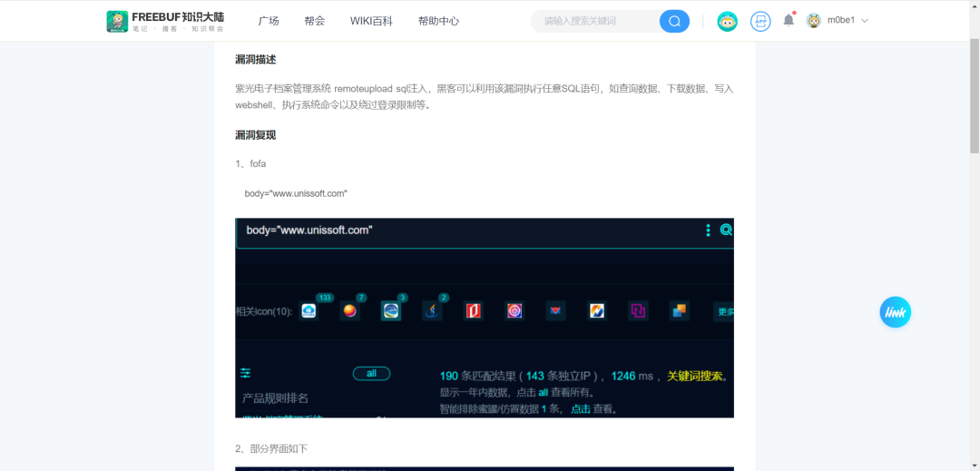
Task: Click the 漏洞描述 heading
Action: click(256, 59)
